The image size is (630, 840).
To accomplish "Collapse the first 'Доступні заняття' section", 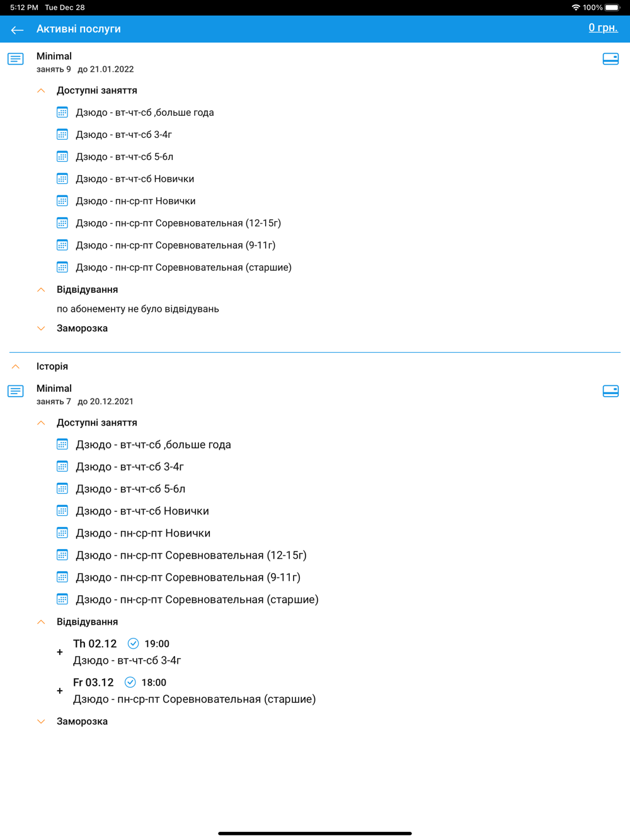I will point(41,91).
